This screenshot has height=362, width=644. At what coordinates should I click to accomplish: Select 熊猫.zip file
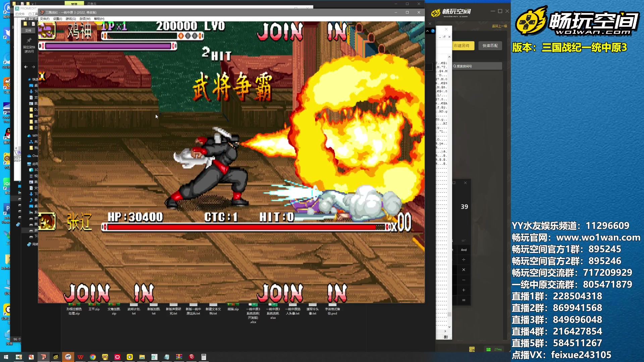[x=233, y=308]
